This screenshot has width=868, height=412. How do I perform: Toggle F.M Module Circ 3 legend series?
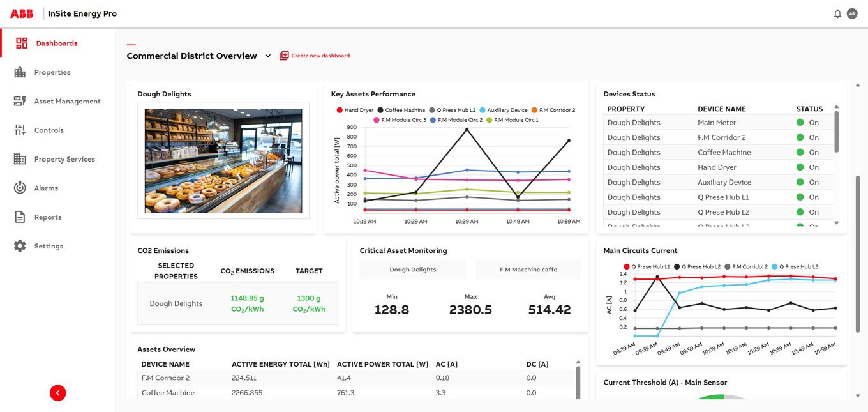click(400, 120)
